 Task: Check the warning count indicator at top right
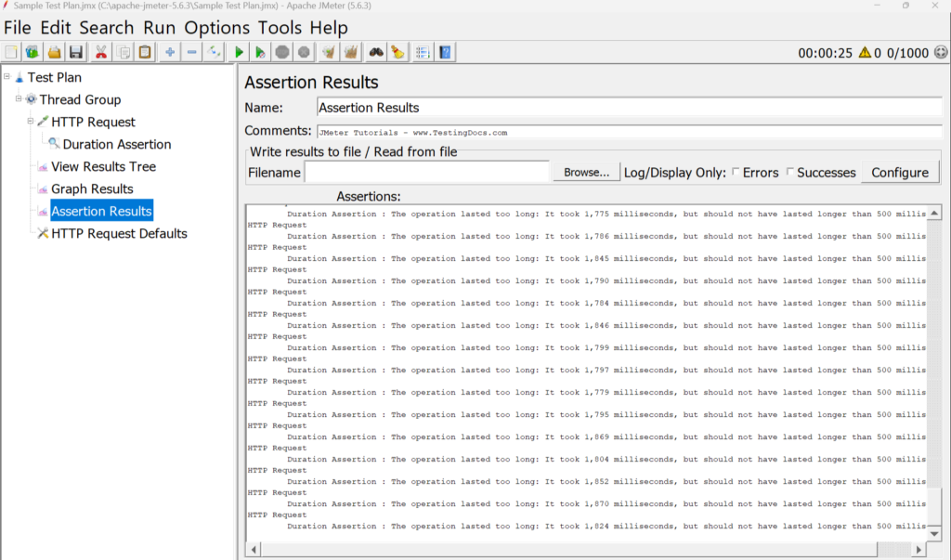point(866,53)
